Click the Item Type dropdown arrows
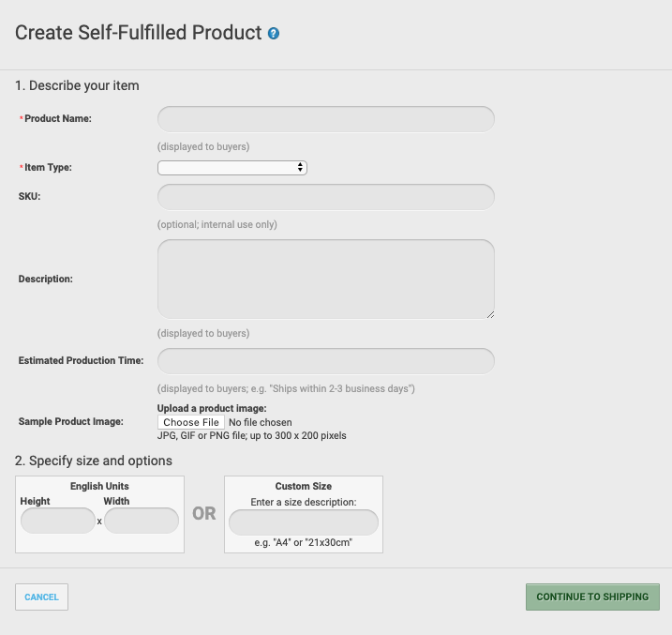Viewport: 672px width, 635px height. 300,168
